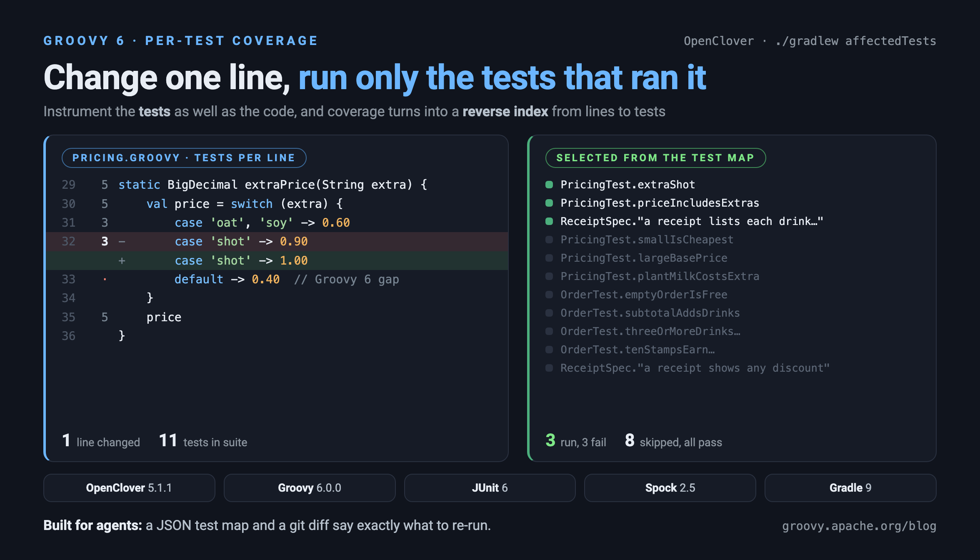Click the 'Built for agents:' footer text
Viewport: 980px width, 560px height.
93,525
